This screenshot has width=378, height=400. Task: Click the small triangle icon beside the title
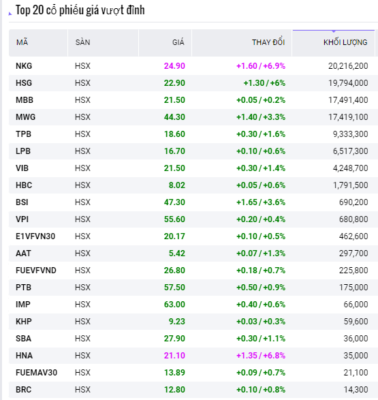(10, 13)
